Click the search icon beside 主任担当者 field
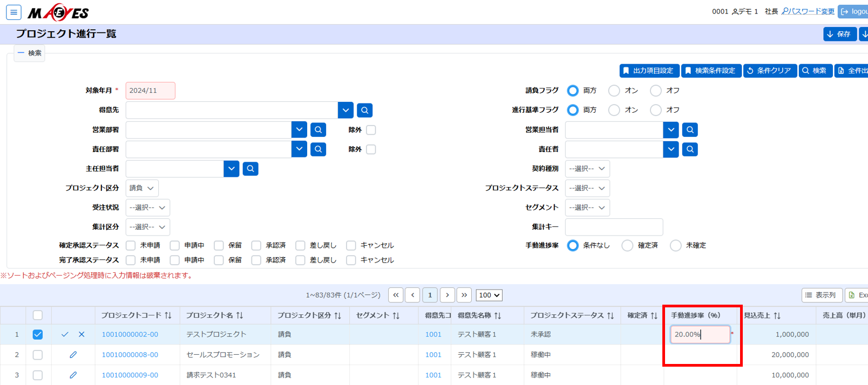This screenshot has height=385, width=868. (250, 169)
